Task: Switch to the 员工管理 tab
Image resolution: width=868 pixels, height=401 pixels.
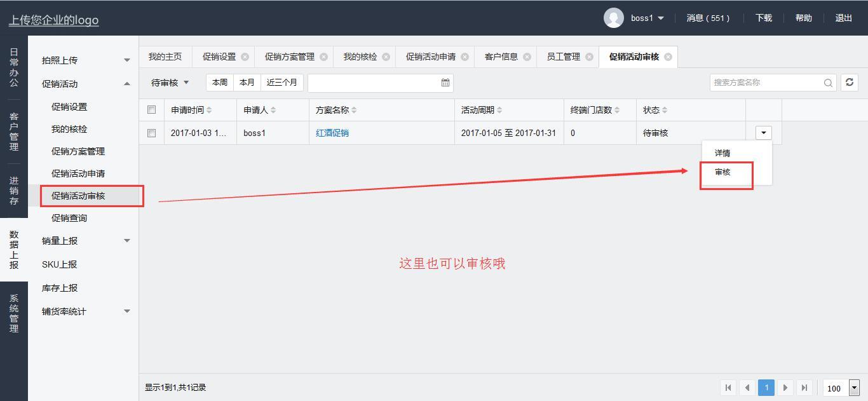Action: point(563,57)
